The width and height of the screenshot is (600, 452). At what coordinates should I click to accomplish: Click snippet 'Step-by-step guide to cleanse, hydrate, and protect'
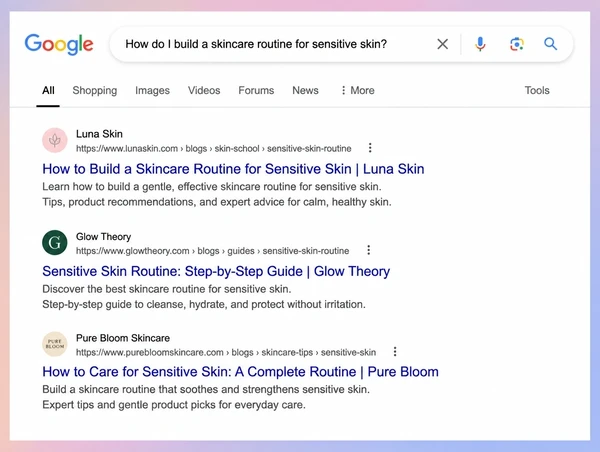click(x=204, y=304)
